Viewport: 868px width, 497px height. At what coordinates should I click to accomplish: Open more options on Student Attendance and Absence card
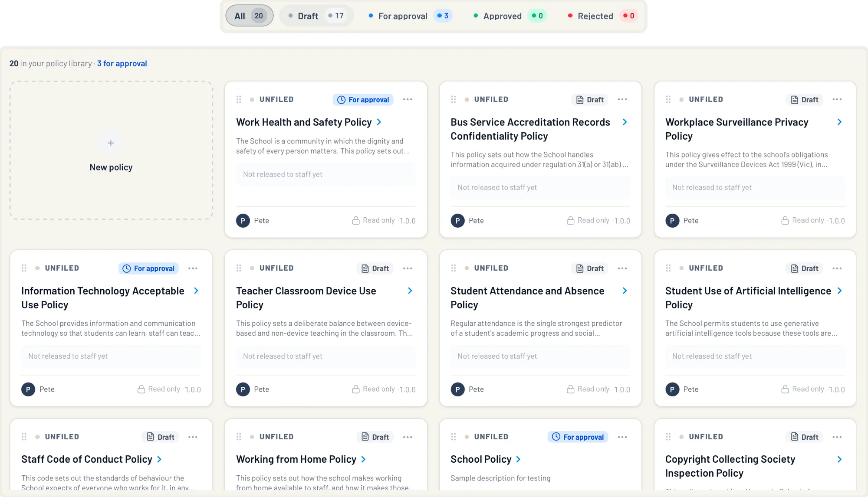click(622, 268)
